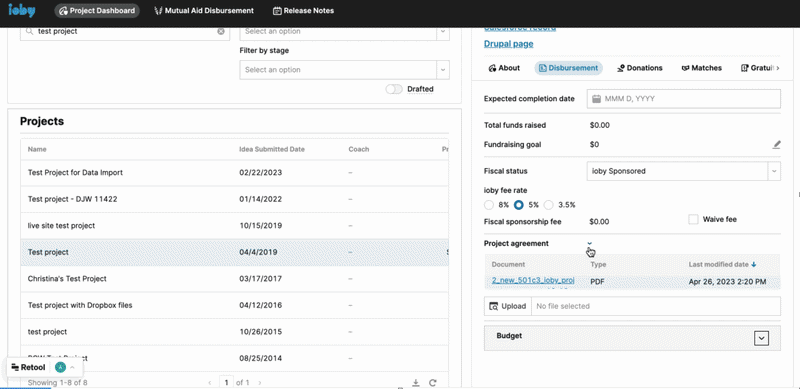
Task: Click the page number field
Action: [x=226, y=382]
